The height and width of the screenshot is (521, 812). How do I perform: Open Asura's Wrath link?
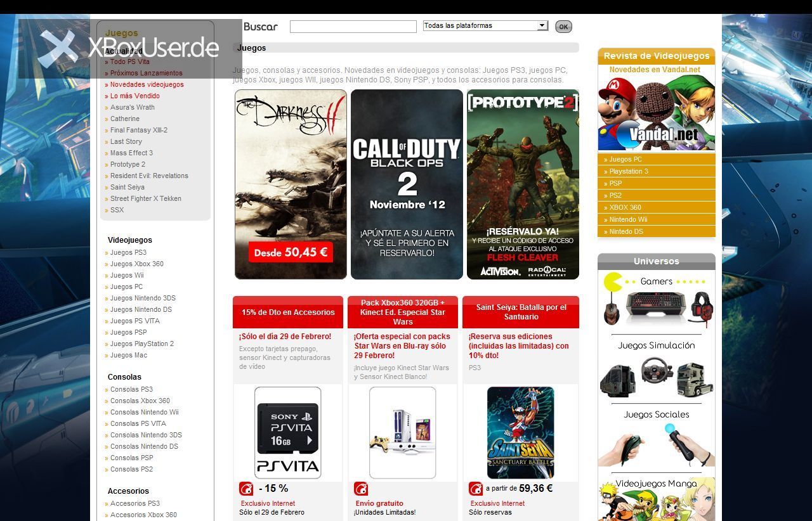(x=132, y=107)
